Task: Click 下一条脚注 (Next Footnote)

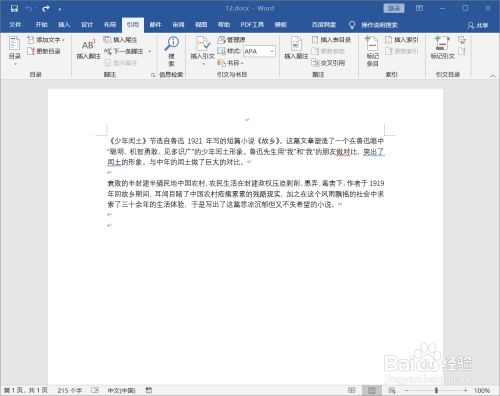Action: point(124,51)
